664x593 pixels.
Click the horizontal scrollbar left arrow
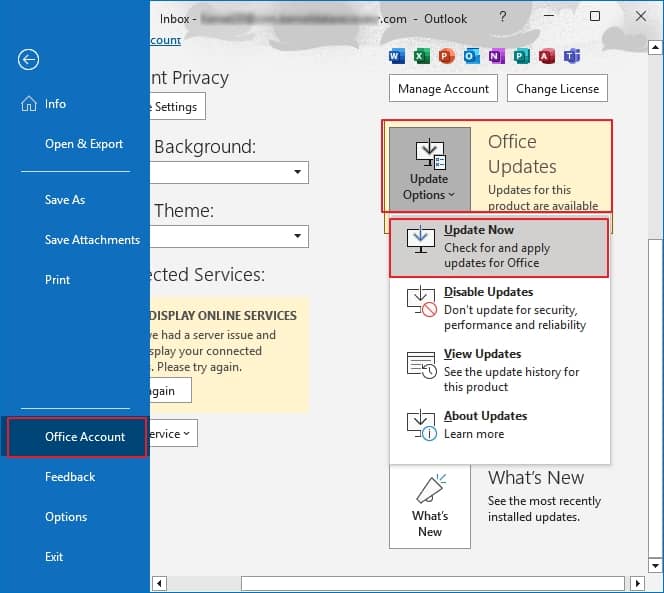[159, 583]
